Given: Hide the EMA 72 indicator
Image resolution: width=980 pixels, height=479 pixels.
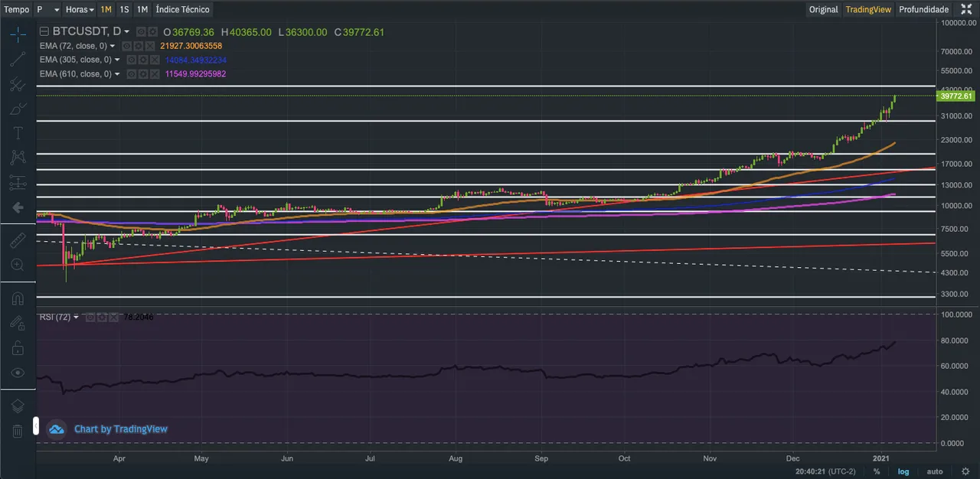Looking at the screenshot, I should click(126, 46).
